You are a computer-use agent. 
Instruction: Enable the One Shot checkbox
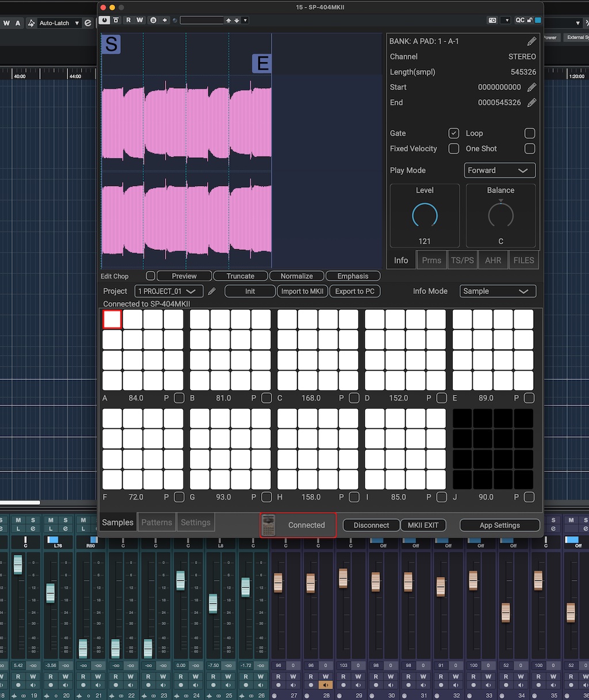[530, 149]
